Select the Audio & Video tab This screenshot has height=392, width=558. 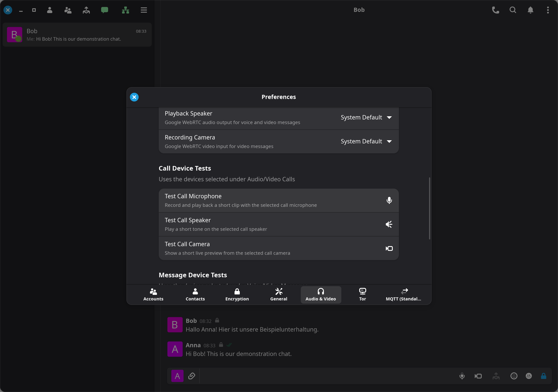pyautogui.click(x=321, y=295)
